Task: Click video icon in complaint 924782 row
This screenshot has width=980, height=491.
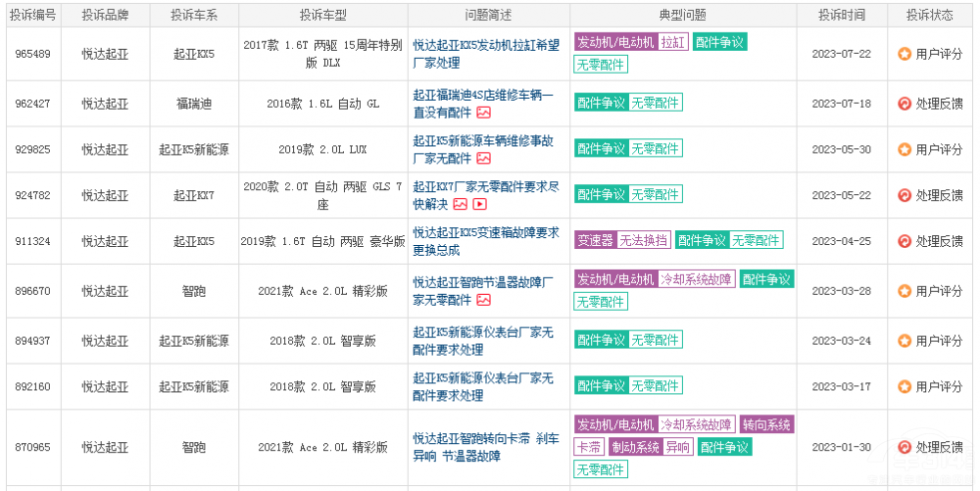Action: click(x=479, y=205)
